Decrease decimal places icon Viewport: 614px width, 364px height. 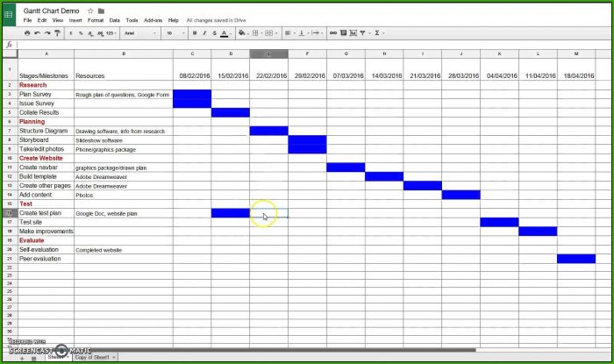point(90,33)
